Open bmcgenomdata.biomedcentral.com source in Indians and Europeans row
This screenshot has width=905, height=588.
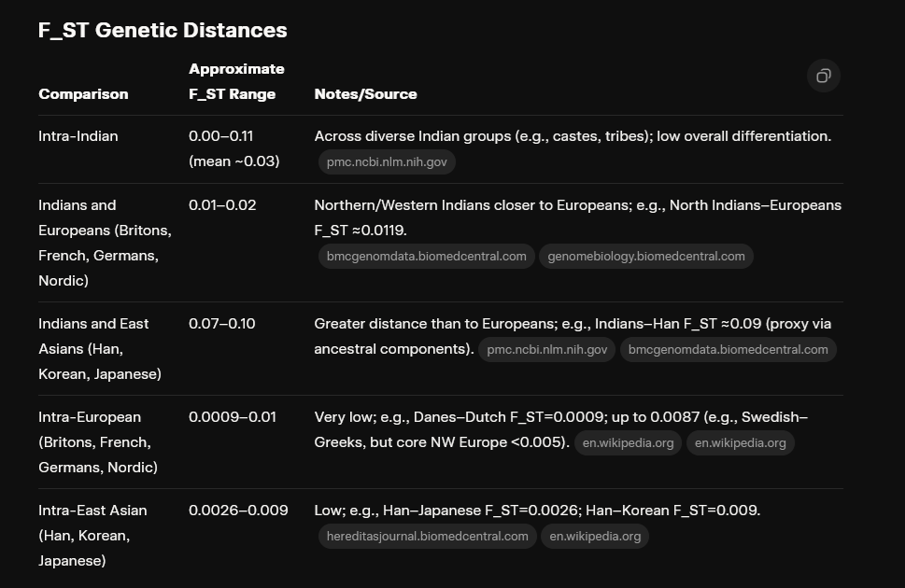tap(427, 257)
